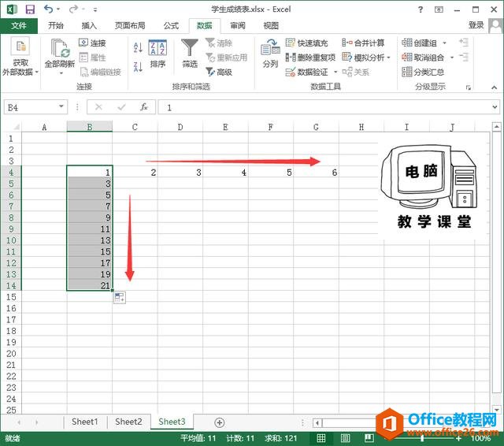The width and height of the screenshot is (504, 446).
Task: Switch to Sheet1
Action: (85, 422)
